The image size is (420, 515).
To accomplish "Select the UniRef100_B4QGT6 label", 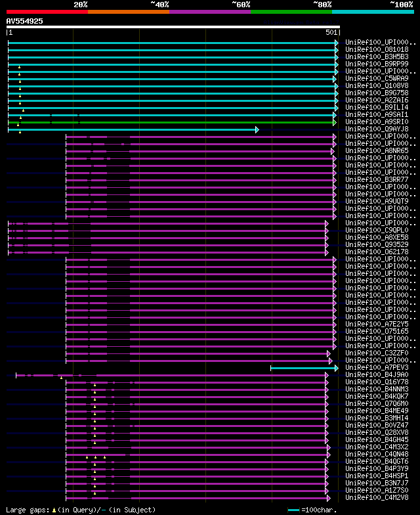I will [x=377, y=461].
